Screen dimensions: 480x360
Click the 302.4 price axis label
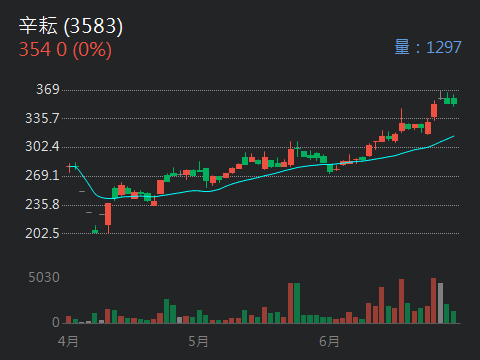click(x=42, y=146)
